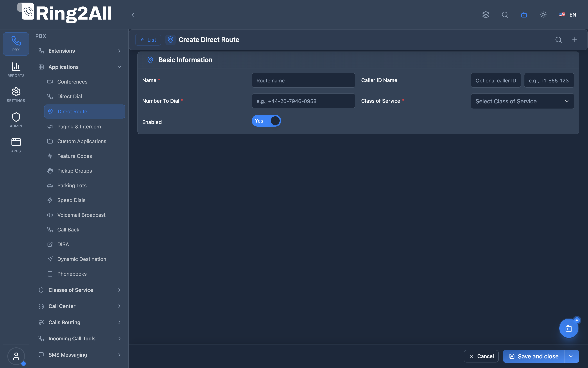Focus the Number To Dial field

[x=304, y=101]
